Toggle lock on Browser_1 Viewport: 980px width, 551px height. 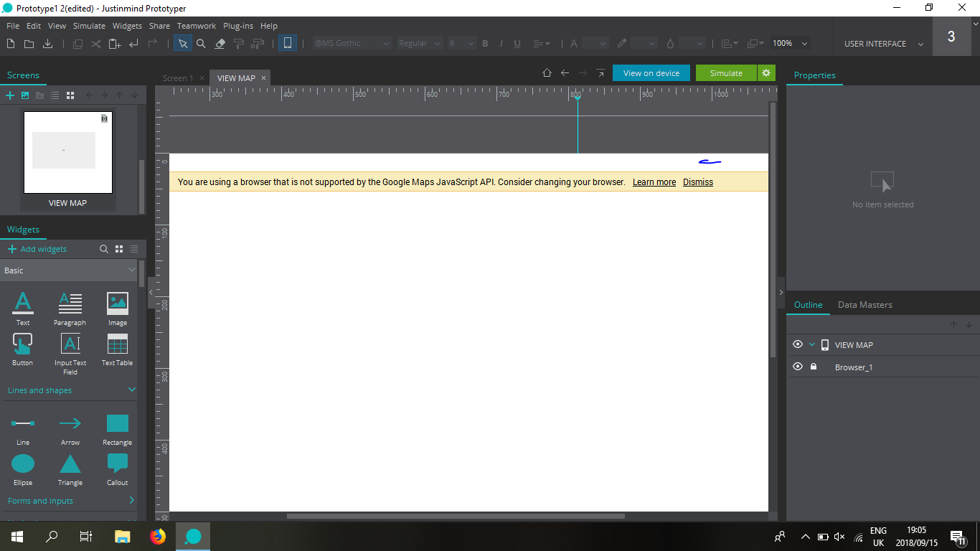(x=814, y=367)
